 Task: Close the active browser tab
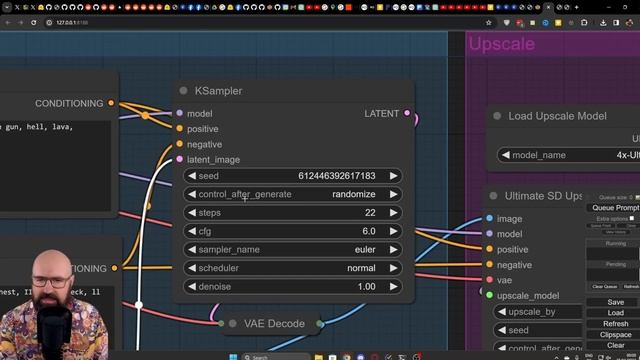[549, 7]
